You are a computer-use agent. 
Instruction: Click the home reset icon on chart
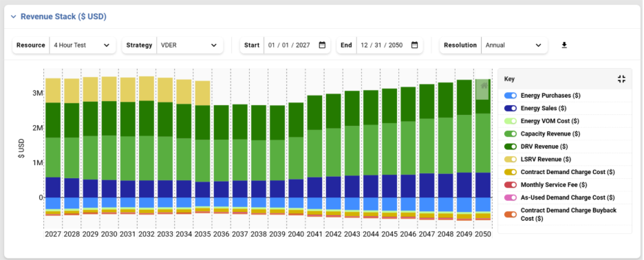coord(484,85)
